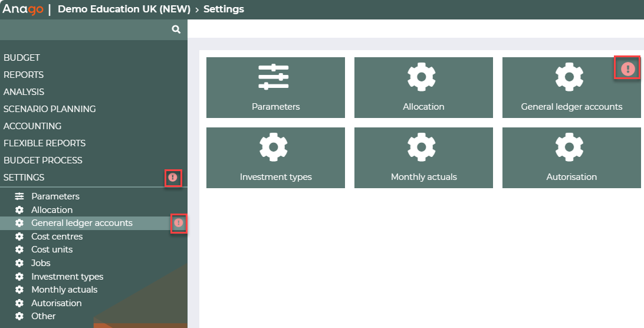
Task: Click the gear icon on Investment types tile
Action: (x=274, y=147)
